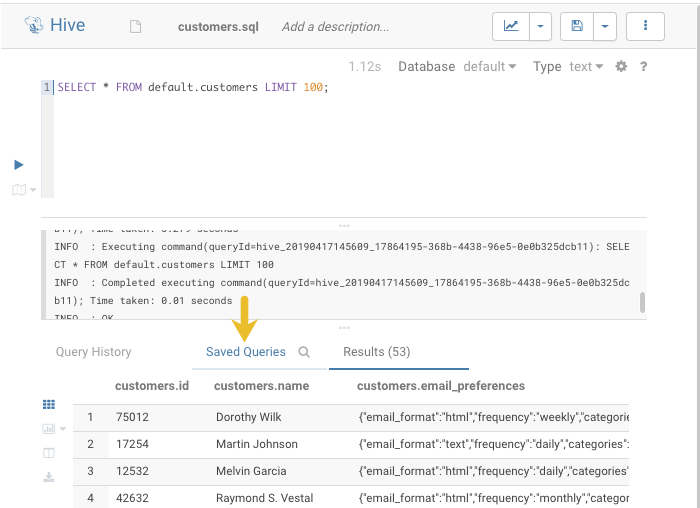This screenshot has height=508, width=700.
Task: Switch to grid view of results
Action: tap(49, 405)
